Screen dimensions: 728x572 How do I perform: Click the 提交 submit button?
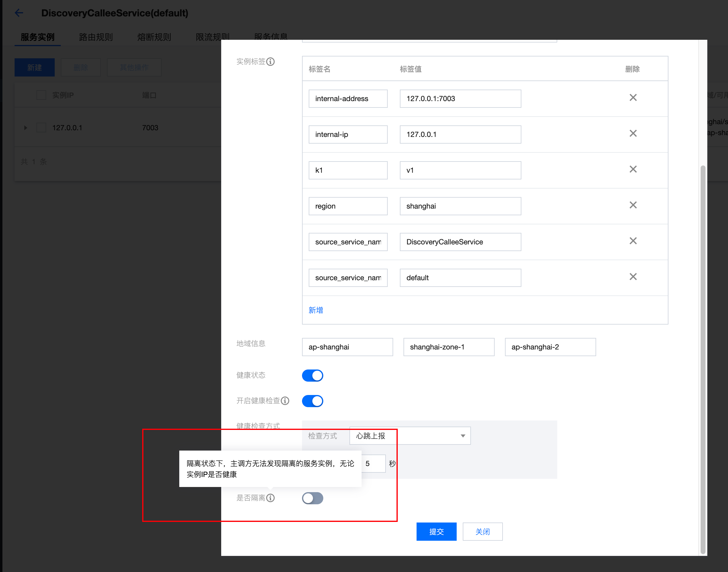[x=436, y=532]
